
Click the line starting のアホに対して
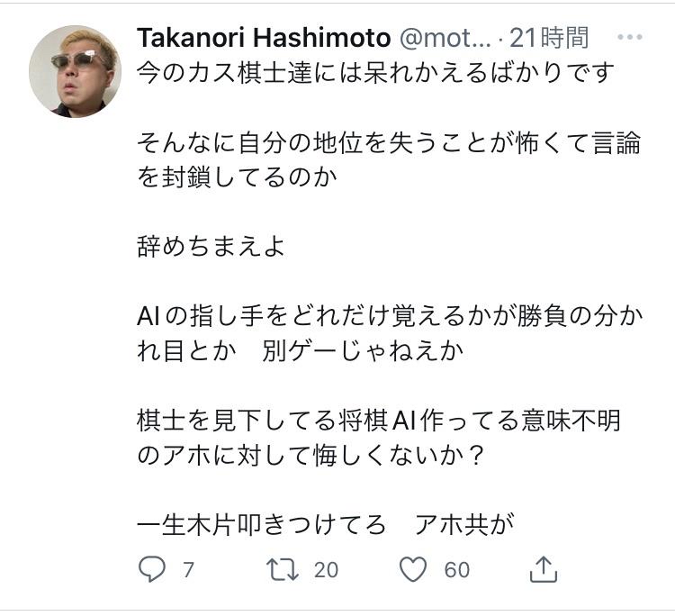click(312, 455)
